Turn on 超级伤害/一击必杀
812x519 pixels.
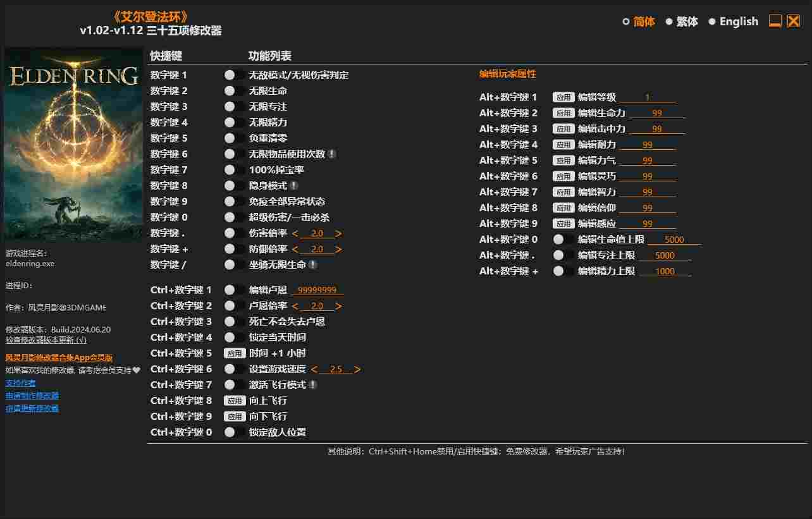pyautogui.click(x=235, y=217)
